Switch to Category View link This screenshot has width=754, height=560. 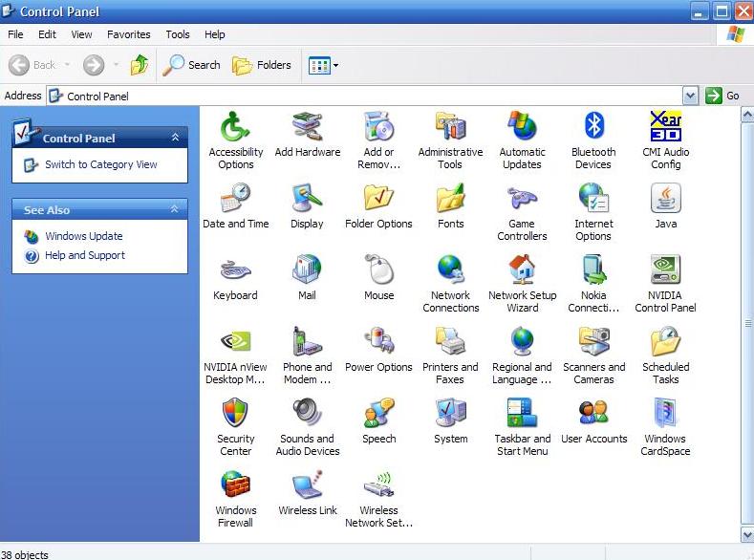pyautogui.click(x=101, y=164)
